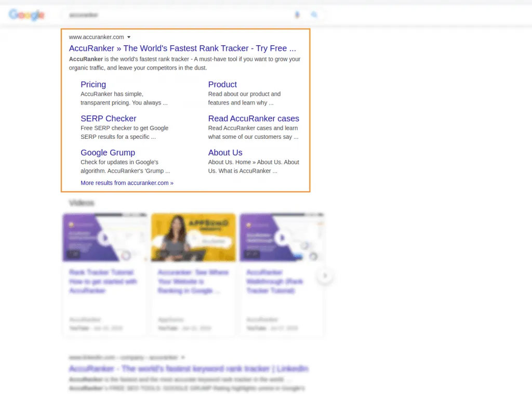Screen dimensions: 532x394
Task: Open the Google Grump sitelink
Action: pos(108,152)
